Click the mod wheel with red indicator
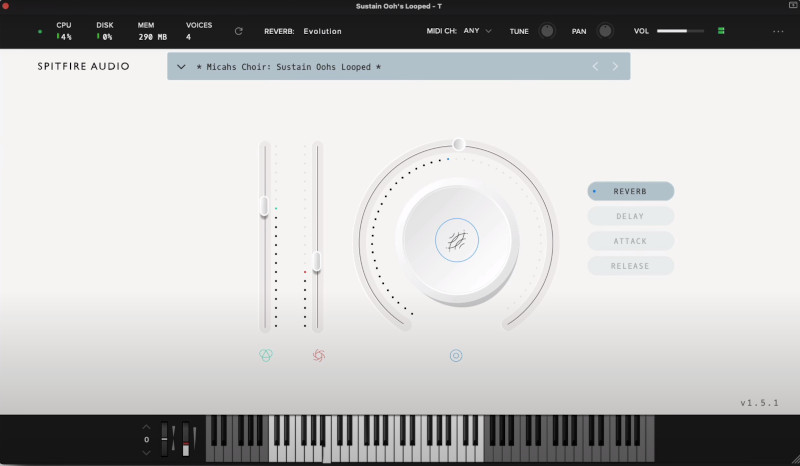 (186, 438)
